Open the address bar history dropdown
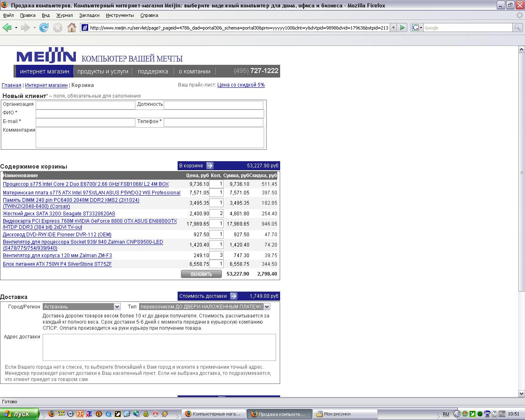The height and width of the screenshot is (420, 525). point(393,27)
